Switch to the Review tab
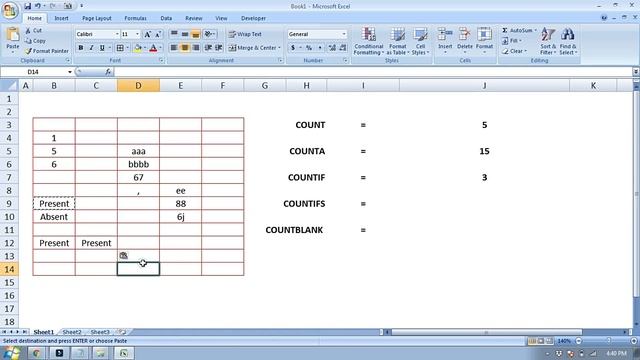This screenshot has height=360, width=640. coord(193,18)
